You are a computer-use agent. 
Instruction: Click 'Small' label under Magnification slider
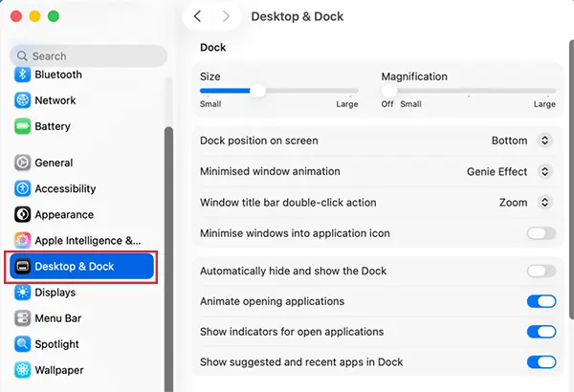pos(410,104)
